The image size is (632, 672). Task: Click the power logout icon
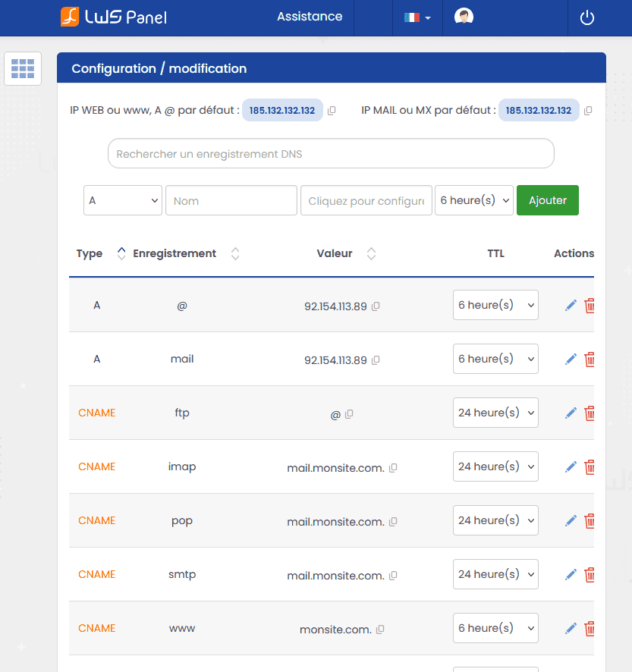pos(586,17)
